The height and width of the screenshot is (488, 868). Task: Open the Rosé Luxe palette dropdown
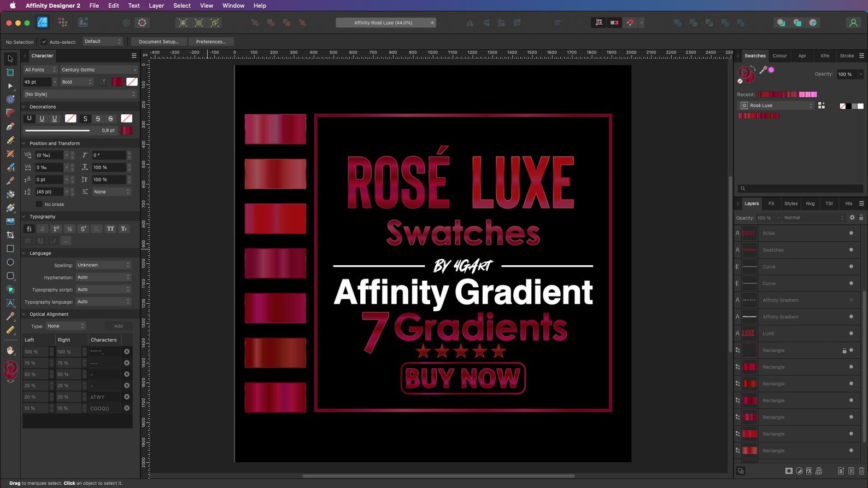click(x=776, y=106)
